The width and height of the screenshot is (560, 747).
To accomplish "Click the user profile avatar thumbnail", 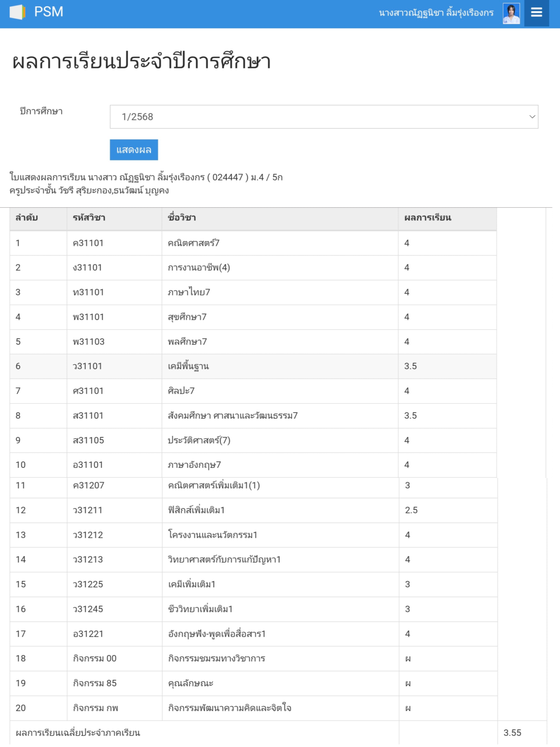I will pos(511,14).
